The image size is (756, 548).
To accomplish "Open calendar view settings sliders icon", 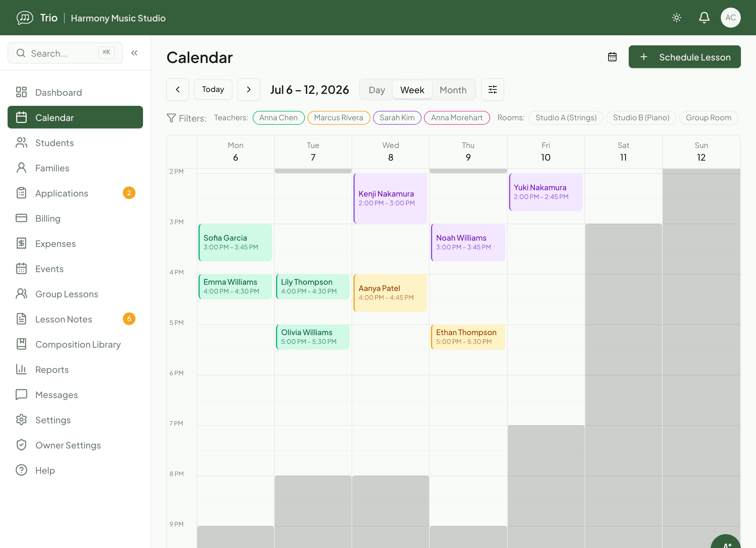I will [493, 89].
